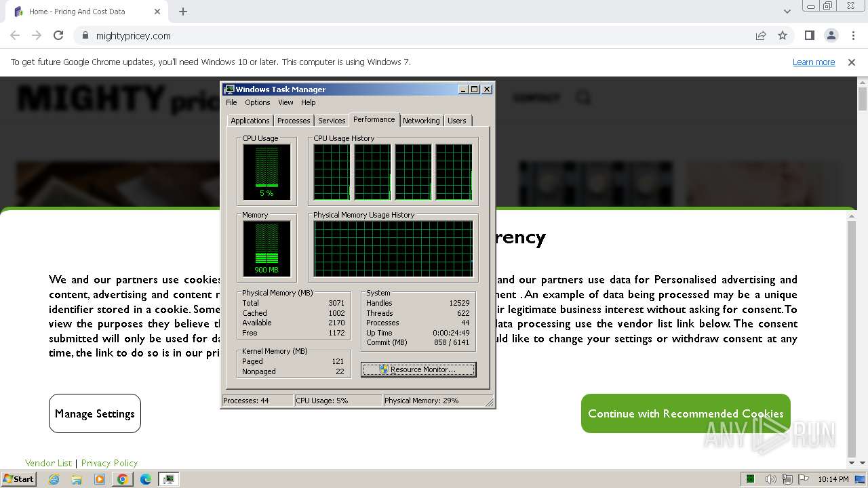The height and width of the screenshot is (488, 868).
Task: Open the Windows Start button
Action: [x=18, y=479]
